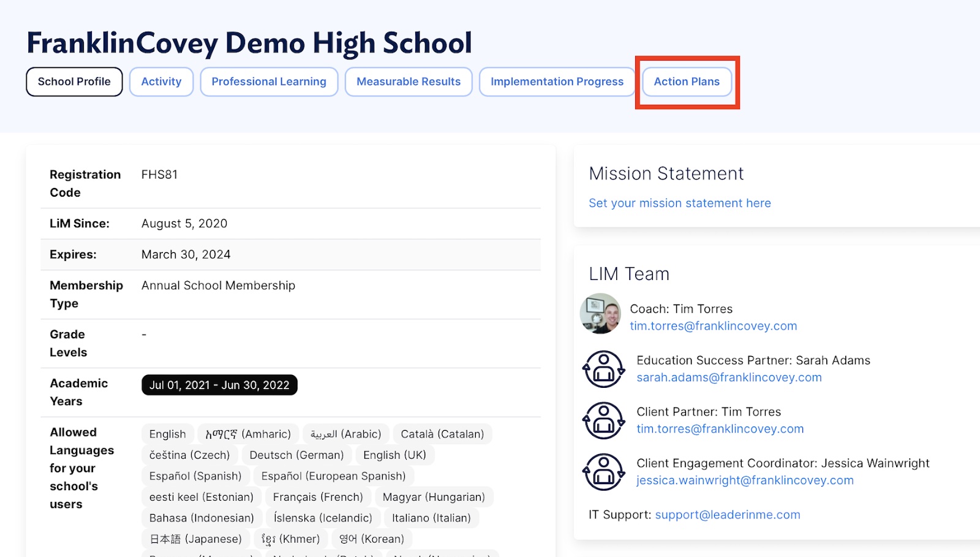
Task: Switch to the Activity tab
Action: pos(161,81)
